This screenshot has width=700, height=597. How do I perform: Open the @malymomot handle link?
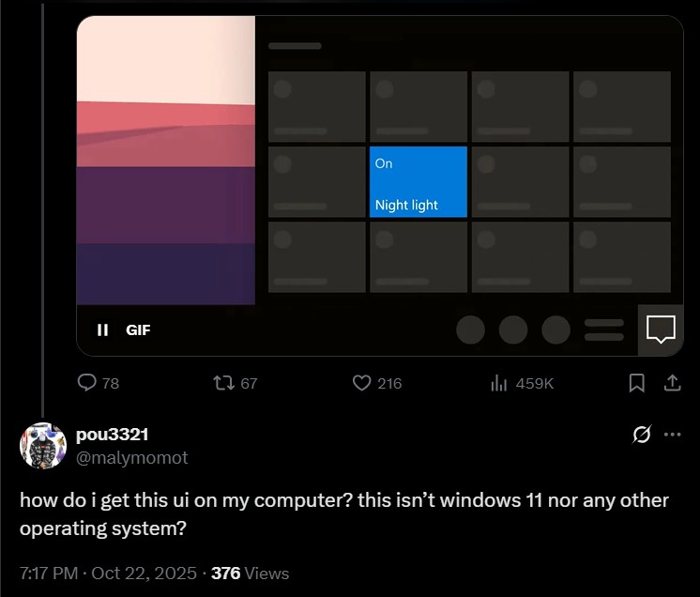(131, 457)
